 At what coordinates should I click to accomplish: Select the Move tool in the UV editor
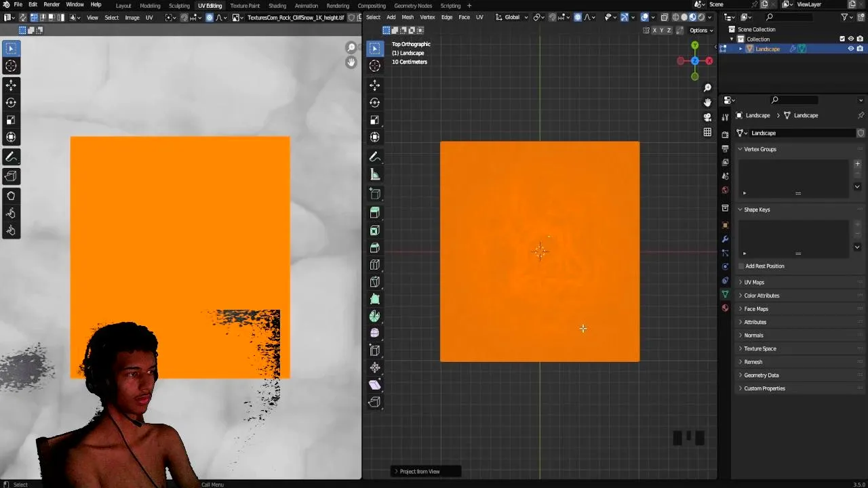11,85
